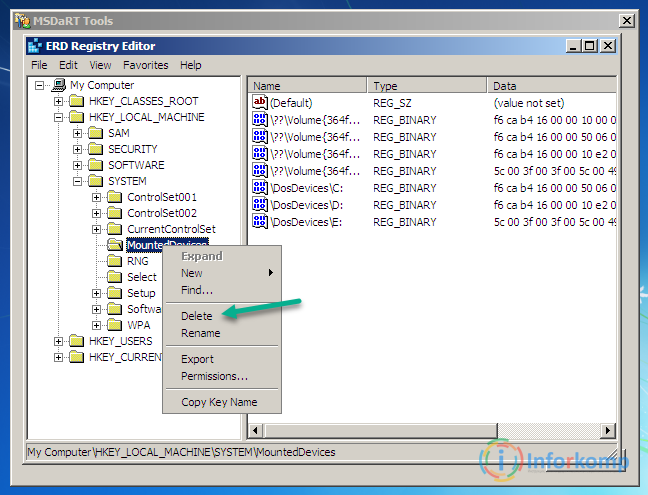Click the registry path in status bar
This screenshot has width=648, height=495.
coord(181,452)
